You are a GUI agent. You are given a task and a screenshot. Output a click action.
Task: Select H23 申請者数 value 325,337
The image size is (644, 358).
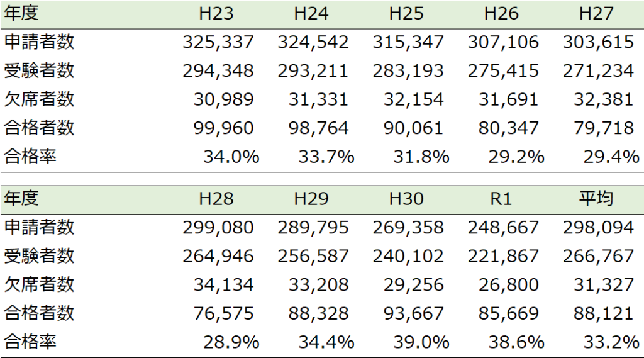pyautogui.click(x=218, y=42)
